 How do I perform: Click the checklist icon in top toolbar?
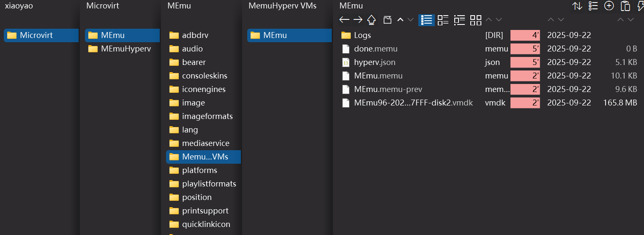(593, 6)
